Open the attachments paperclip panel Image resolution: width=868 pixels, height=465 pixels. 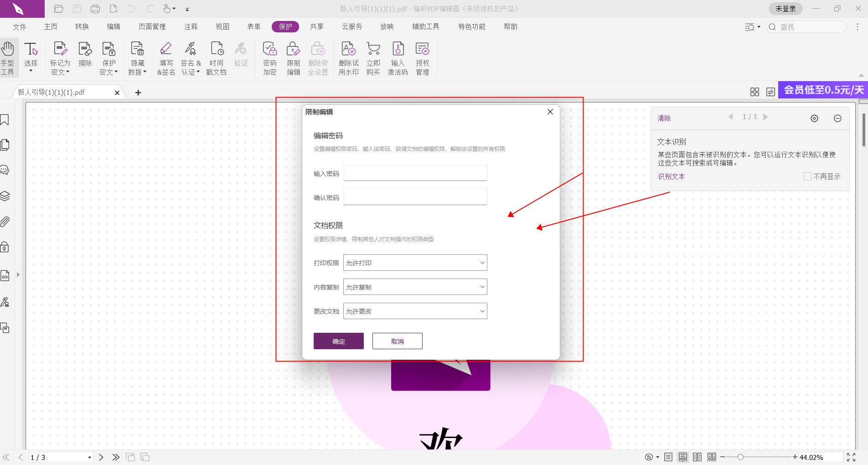tap(5, 222)
